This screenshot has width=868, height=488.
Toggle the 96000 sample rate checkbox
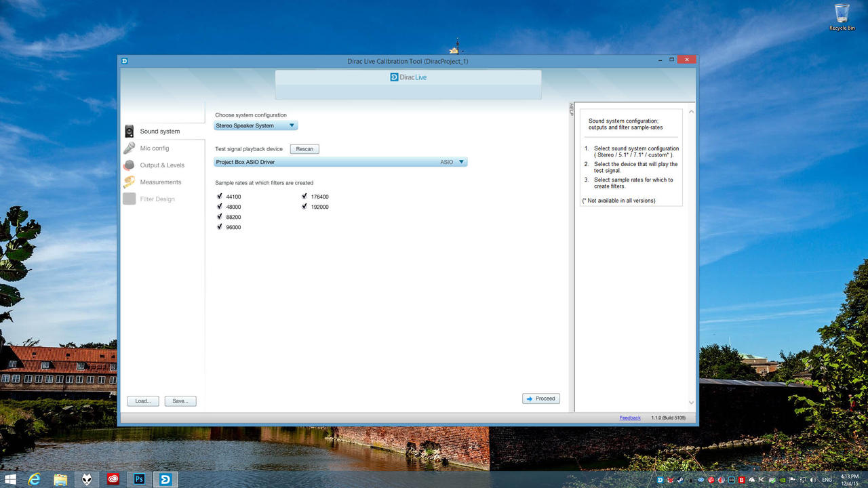(x=220, y=227)
